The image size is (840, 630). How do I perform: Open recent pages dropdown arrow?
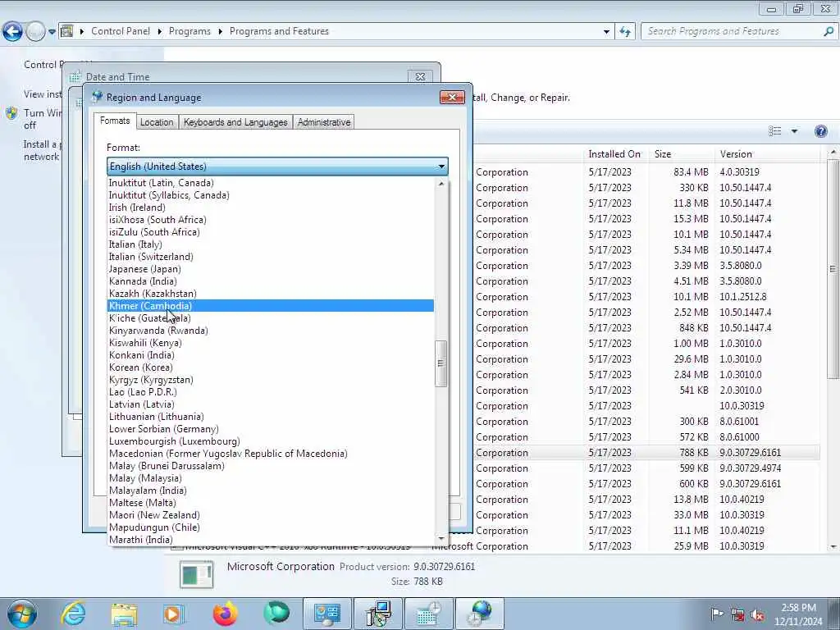(x=52, y=32)
